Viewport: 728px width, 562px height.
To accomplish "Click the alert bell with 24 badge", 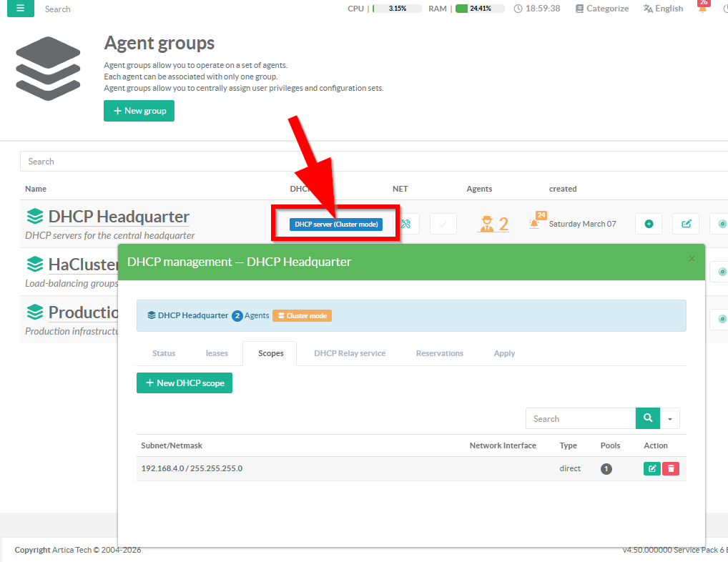I will point(535,223).
